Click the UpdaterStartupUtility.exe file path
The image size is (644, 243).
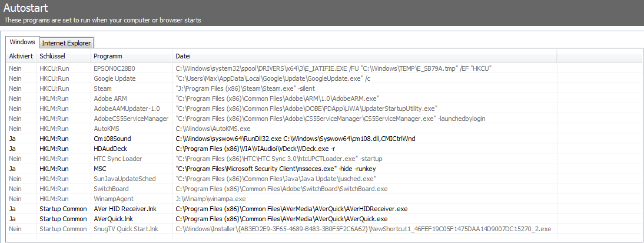tap(306, 109)
